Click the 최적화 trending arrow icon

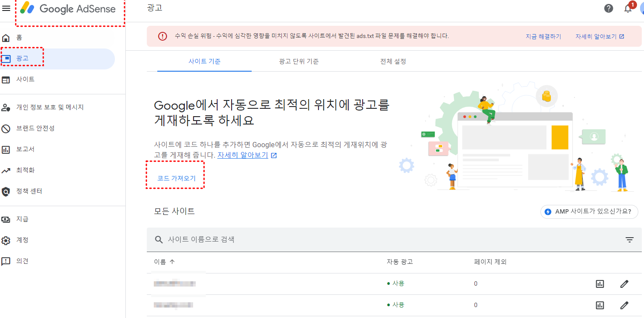6,170
